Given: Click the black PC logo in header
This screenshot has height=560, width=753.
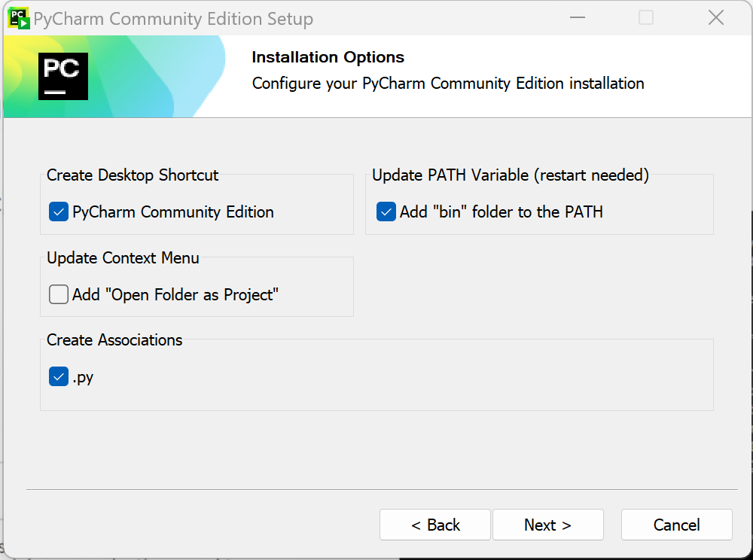Looking at the screenshot, I should (x=63, y=76).
